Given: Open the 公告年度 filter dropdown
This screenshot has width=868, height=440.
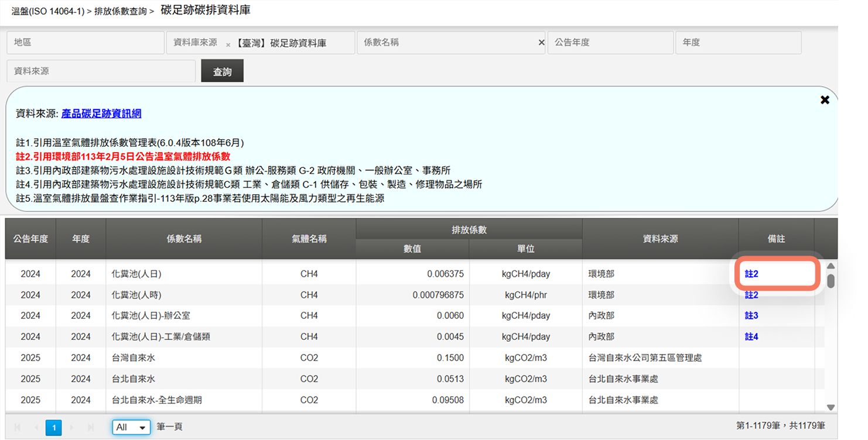Looking at the screenshot, I should [x=610, y=43].
